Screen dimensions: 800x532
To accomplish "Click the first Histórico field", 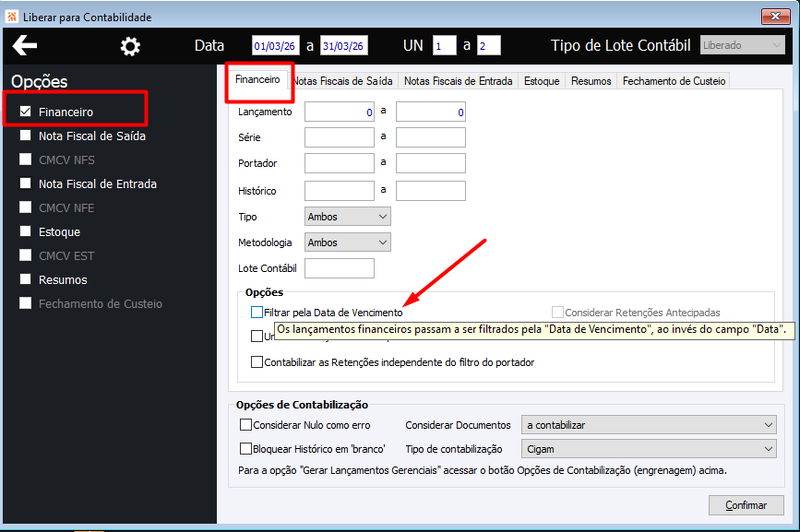I will click(x=339, y=191).
